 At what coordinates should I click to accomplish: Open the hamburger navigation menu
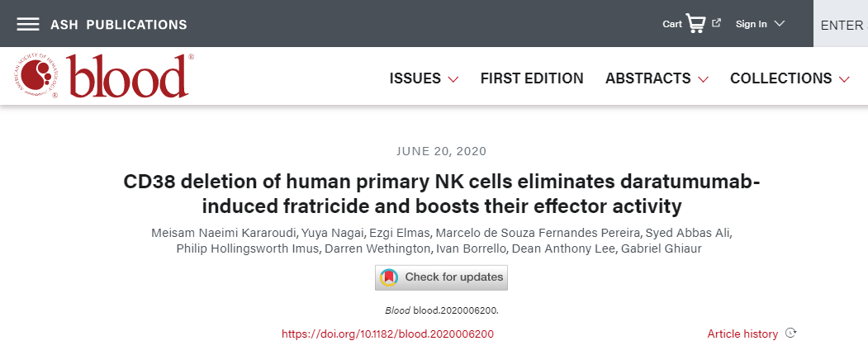(28, 24)
